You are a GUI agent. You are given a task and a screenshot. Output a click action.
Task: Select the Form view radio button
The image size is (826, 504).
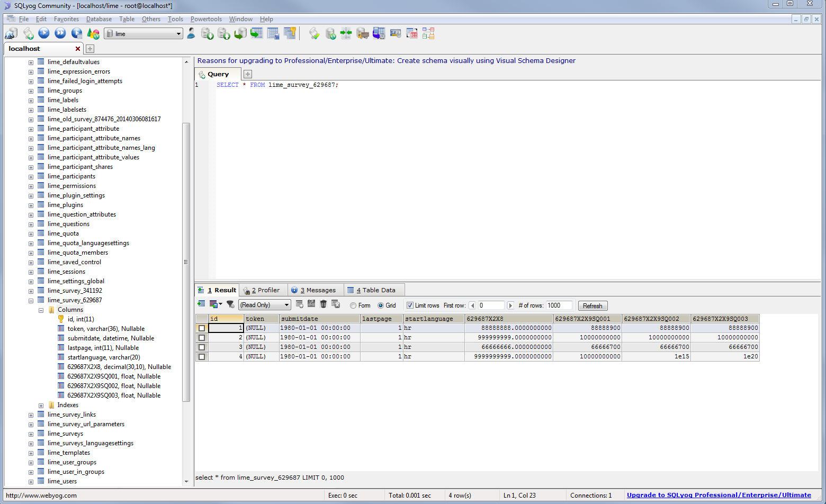click(x=353, y=305)
